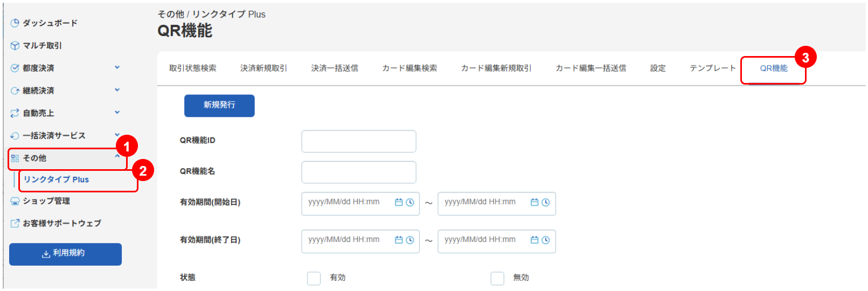868x291 pixels.
Task: Expand the 都度決済 menu chevron
Action: (x=117, y=67)
